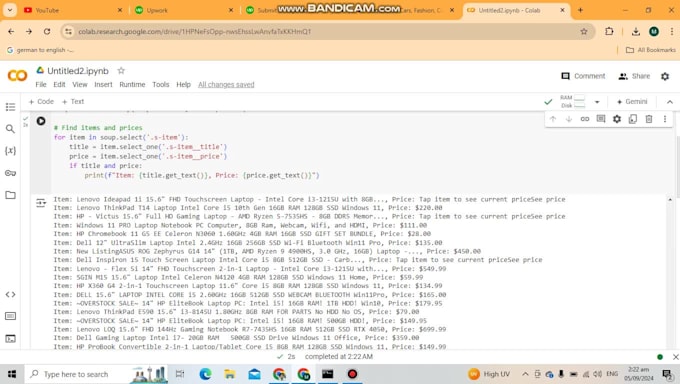Click the output actions icon
Image resolution: width=680 pixels, height=384 pixels.
pyautogui.click(x=41, y=203)
